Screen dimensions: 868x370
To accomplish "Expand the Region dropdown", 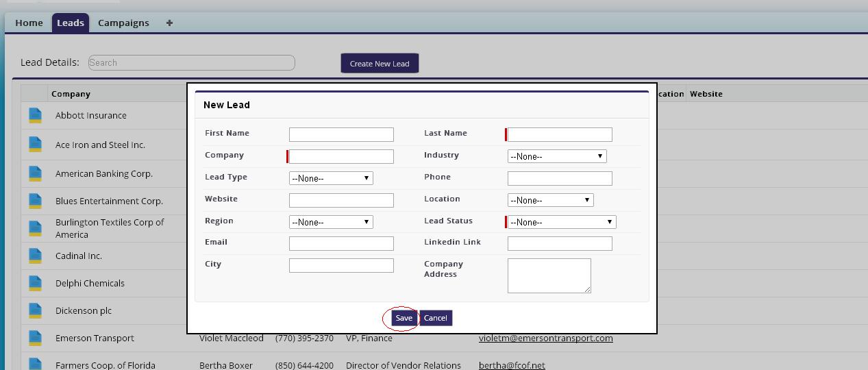I will (331, 222).
